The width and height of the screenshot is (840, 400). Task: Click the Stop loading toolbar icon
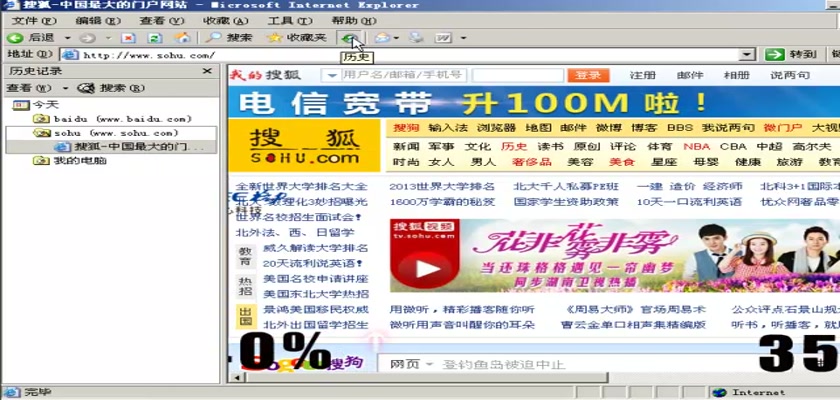click(128, 38)
